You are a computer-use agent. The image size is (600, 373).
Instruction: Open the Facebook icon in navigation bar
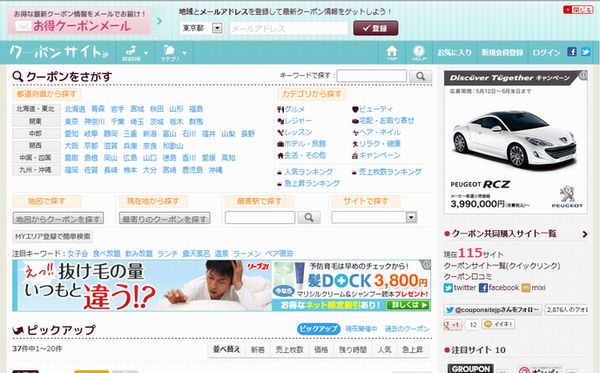tap(572, 52)
